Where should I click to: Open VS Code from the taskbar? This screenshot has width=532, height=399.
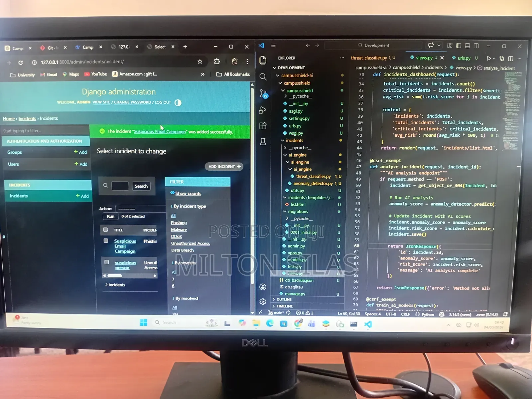point(368,324)
